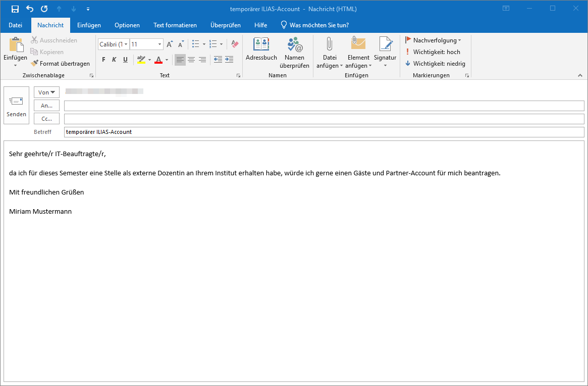Click Kopieren copy button

click(x=47, y=52)
